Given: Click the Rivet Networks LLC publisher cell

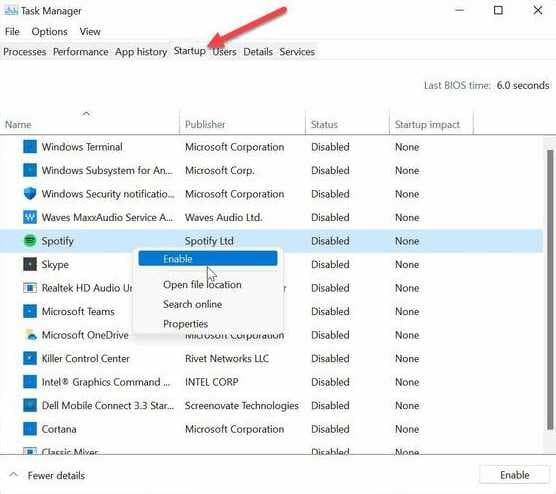Looking at the screenshot, I should (x=227, y=359).
